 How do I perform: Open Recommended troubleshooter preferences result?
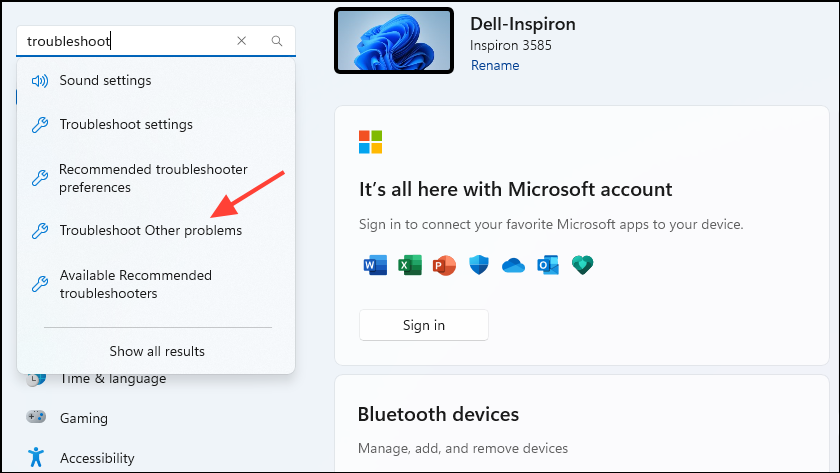pyautogui.click(x=156, y=178)
